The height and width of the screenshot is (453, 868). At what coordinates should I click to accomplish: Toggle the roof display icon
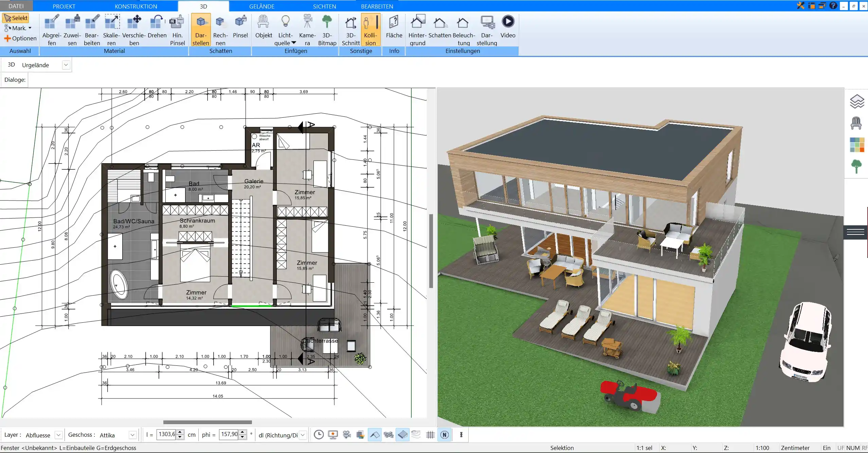pos(375,435)
